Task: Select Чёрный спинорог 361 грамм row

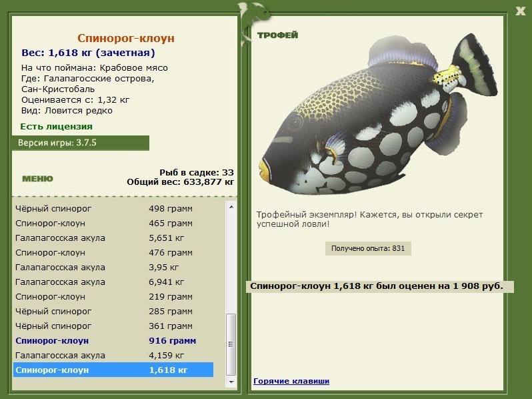Action: (113, 326)
